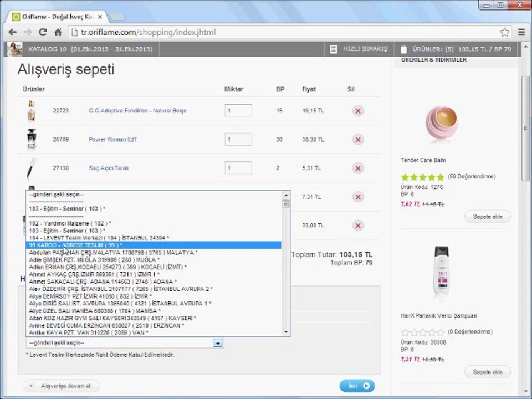Screen dimensions: 532x399
Task: Open the browser home page icon
Action: 58,32
